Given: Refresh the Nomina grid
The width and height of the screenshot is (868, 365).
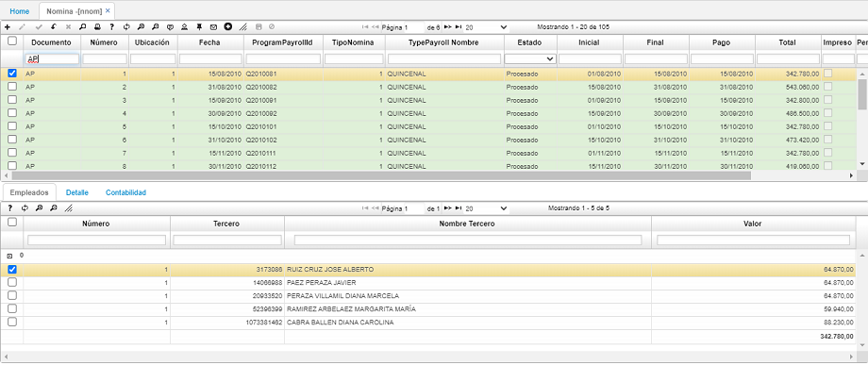Looking at the screenshot, I should point(126,27).
